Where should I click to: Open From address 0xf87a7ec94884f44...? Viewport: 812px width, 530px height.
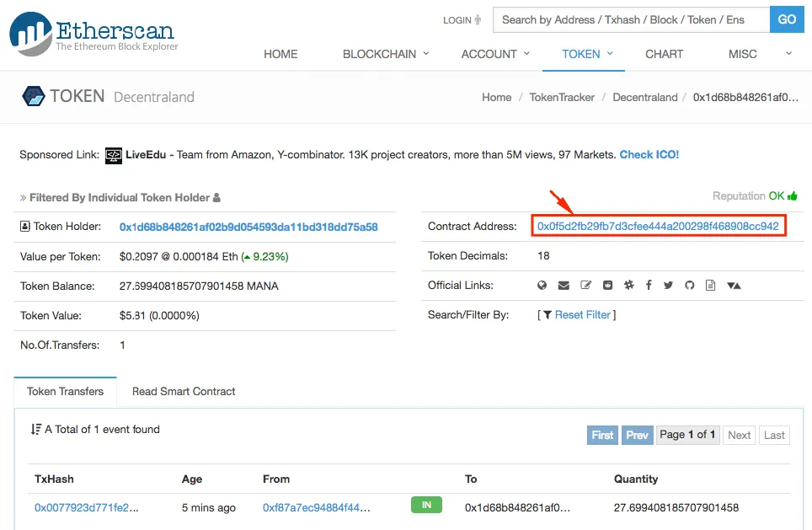tap(317, 508)
